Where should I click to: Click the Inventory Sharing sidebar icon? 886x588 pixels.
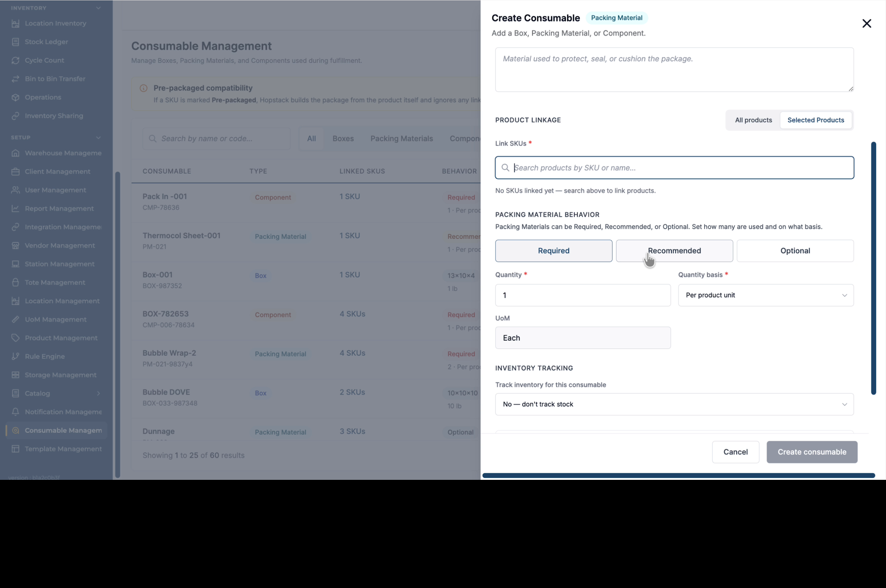click(x=16, y=116)
